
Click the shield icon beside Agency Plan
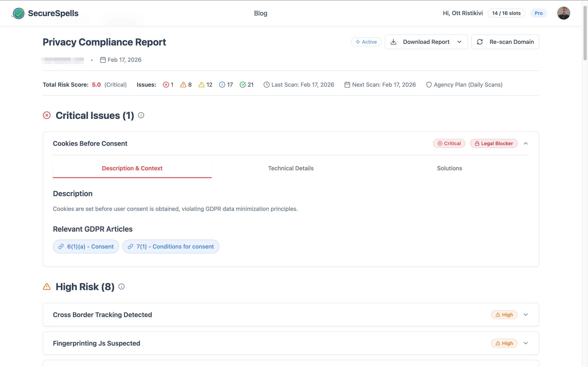coord(429,85)
